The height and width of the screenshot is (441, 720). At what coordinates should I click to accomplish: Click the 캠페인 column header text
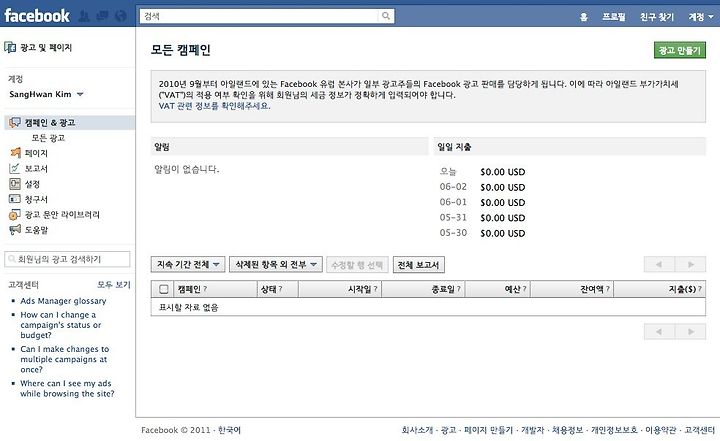coord(189,289)
